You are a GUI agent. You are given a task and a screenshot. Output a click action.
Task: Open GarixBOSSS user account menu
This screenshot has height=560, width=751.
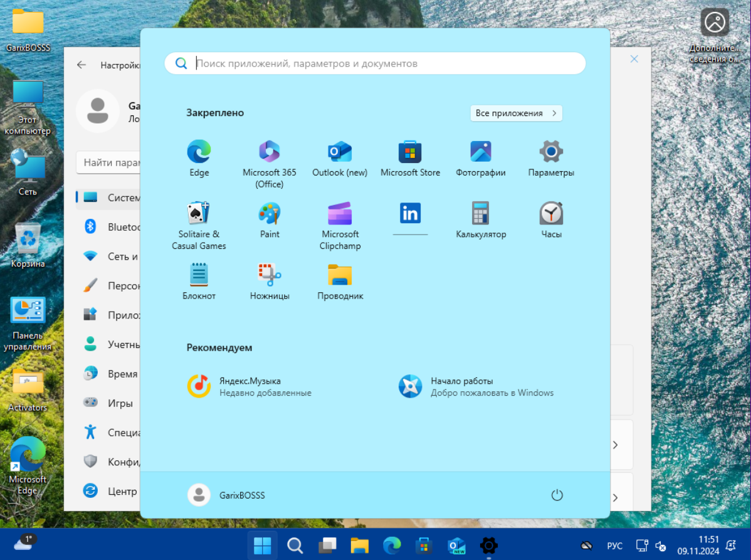226,495
